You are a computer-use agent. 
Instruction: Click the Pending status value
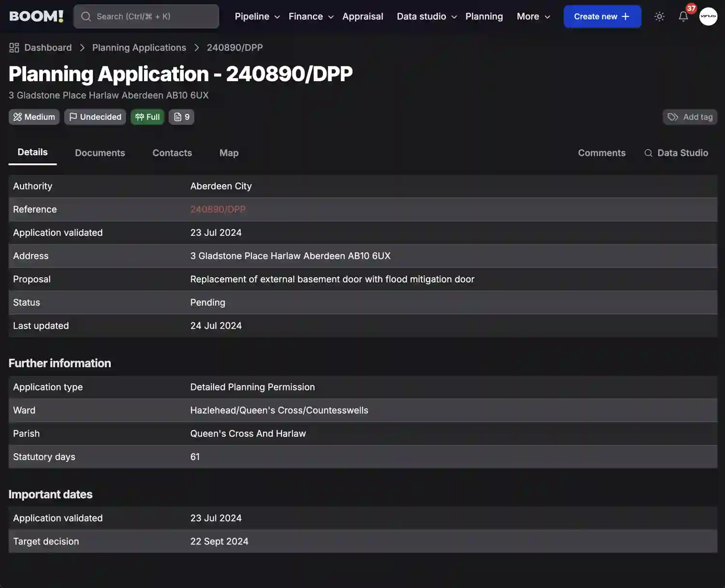208,302
